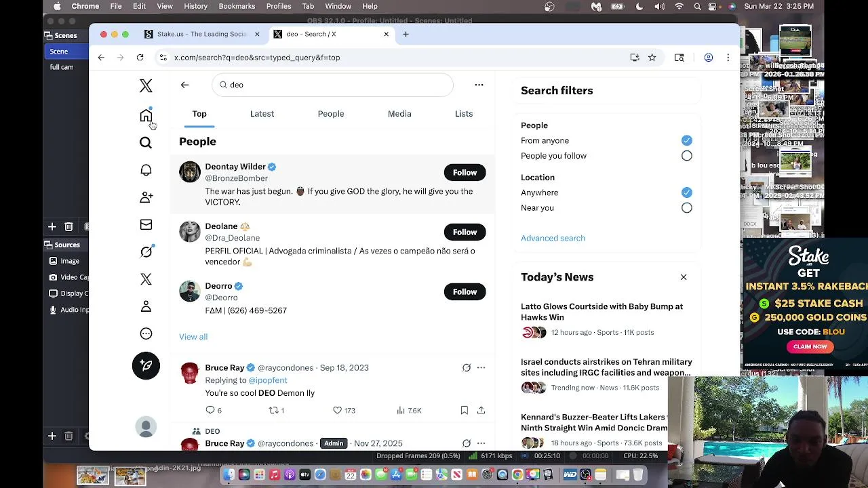The image size is (868, 488).
Task: View analytics showing 7.6K views
Action: tap(409, 410)
